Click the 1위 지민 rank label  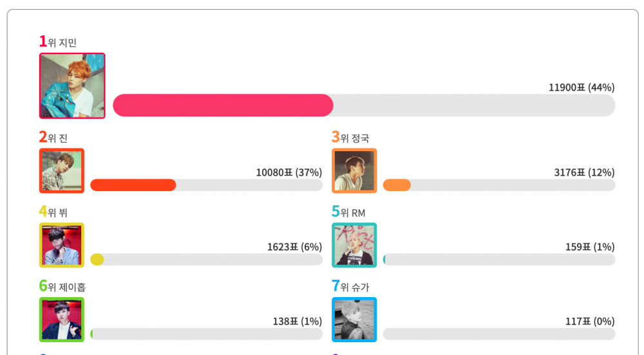(58, 42)
